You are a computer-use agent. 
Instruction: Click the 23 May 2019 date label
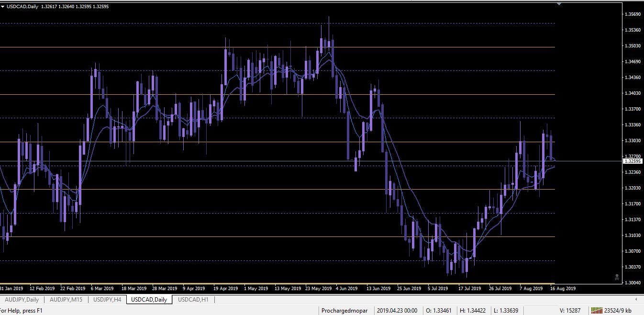(x=318, y=289)
